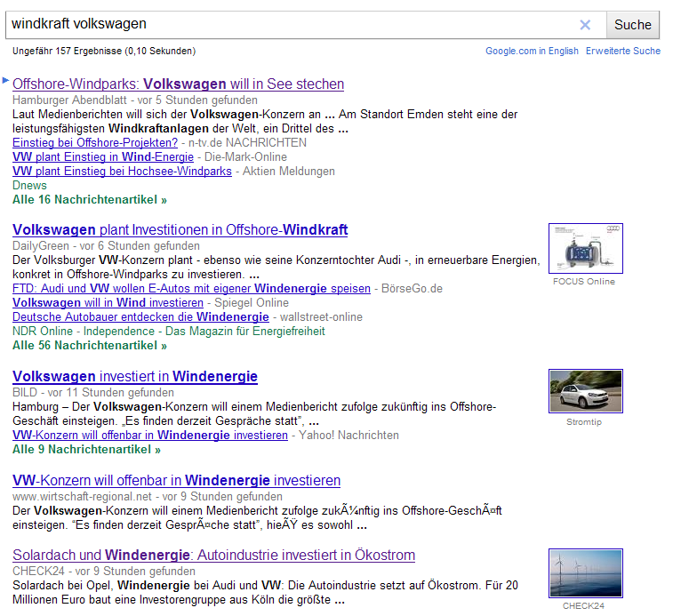Open wirtschaft-regional 'VW-Konzern will offenbar in Windenergie investieren' headline
This screenshot has width=689, height=616.
click(176, 481)
